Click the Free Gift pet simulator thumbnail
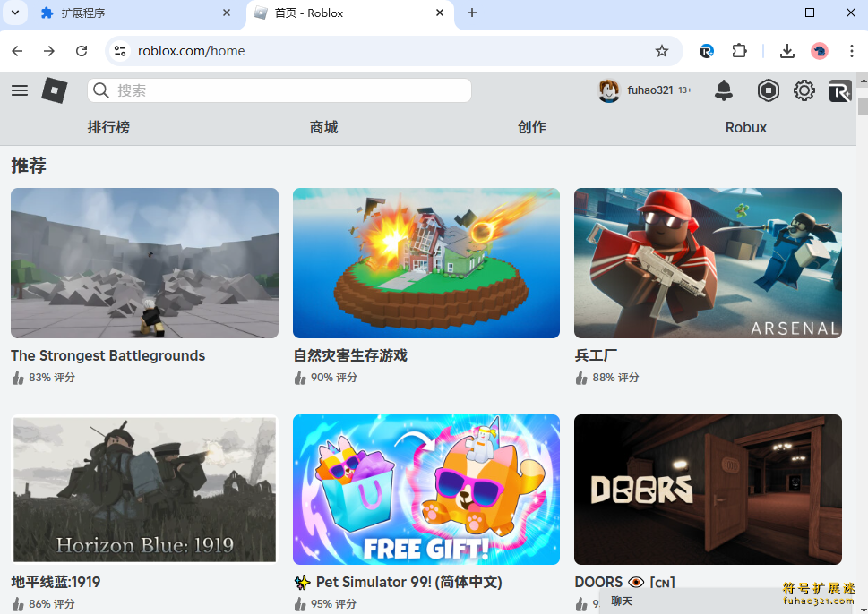The width and height of the screenshot is (868, 614). (x=426, y=490)
